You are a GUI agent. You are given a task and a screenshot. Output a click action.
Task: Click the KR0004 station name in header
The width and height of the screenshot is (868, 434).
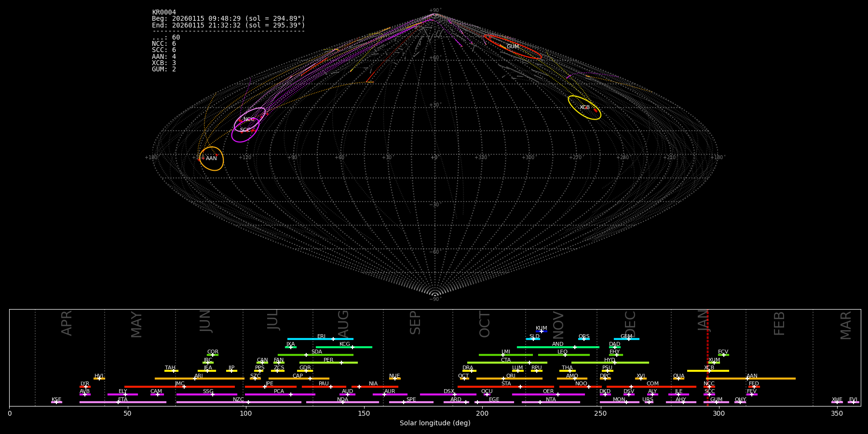[164, 13]
